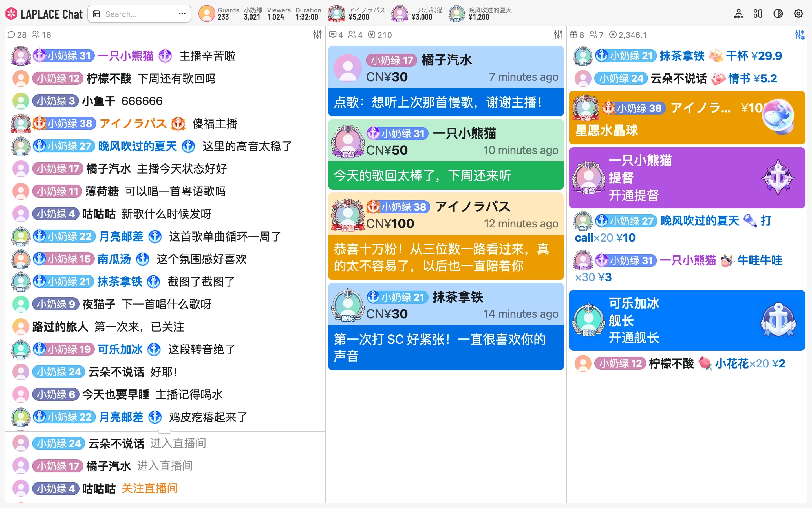Image resolution: width=812 pixels, height=508 pixels.
Task: Click username 薄荷糖 in chat
Action: click(102, 192)
